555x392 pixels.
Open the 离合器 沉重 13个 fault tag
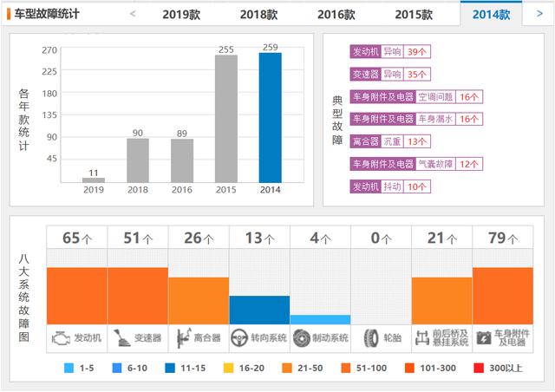[390, 141]
